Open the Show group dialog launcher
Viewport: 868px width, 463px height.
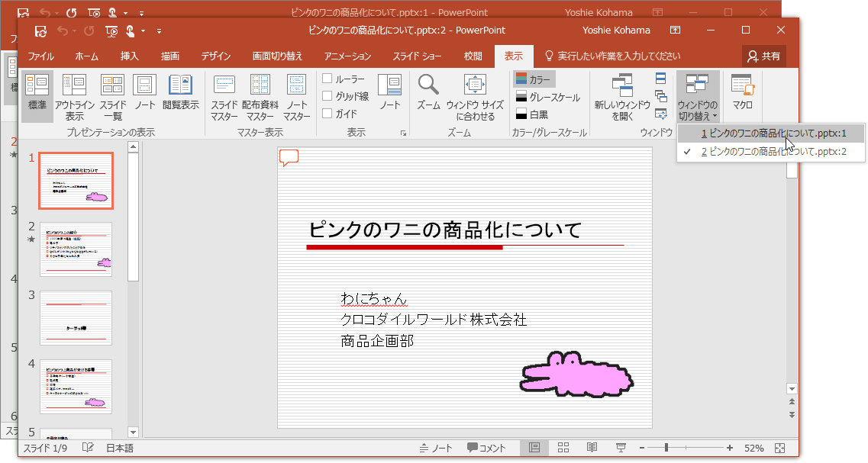[x=402, y=133]
